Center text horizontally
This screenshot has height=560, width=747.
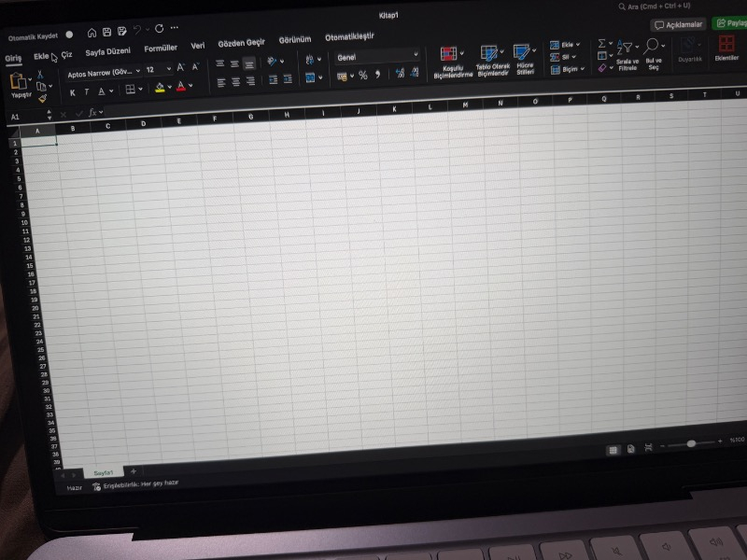click(x=236, y=82)
